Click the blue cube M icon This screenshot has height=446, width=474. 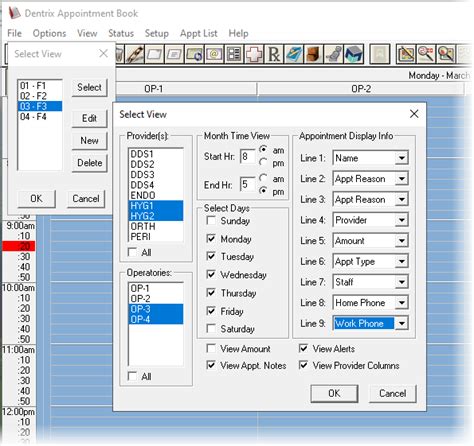point(354,54)
